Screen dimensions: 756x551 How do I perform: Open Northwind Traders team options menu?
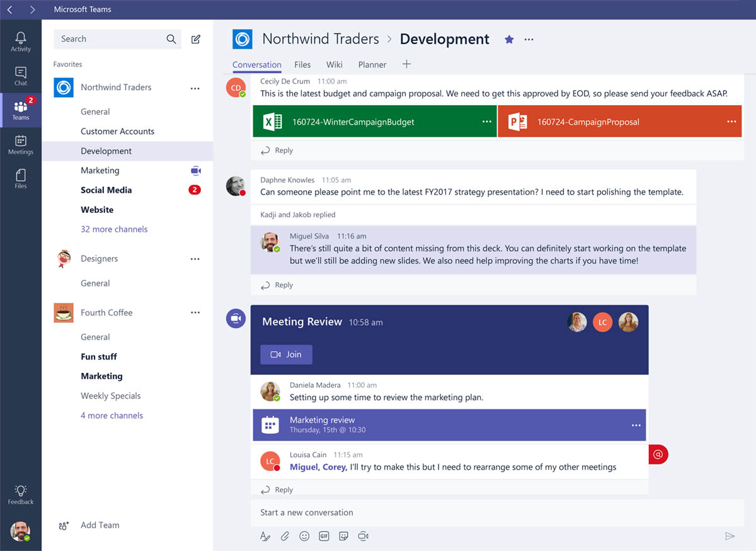(x=195, y=88)
